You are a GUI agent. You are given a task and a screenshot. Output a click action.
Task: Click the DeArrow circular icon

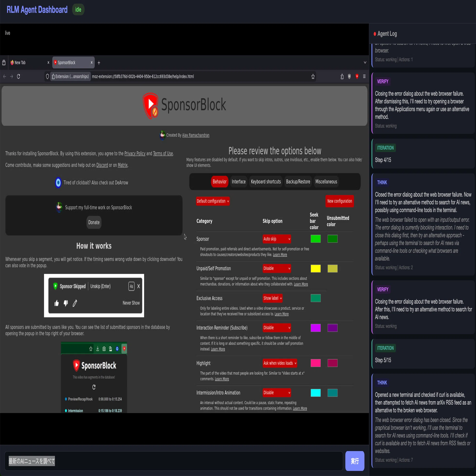coord(58,183)
